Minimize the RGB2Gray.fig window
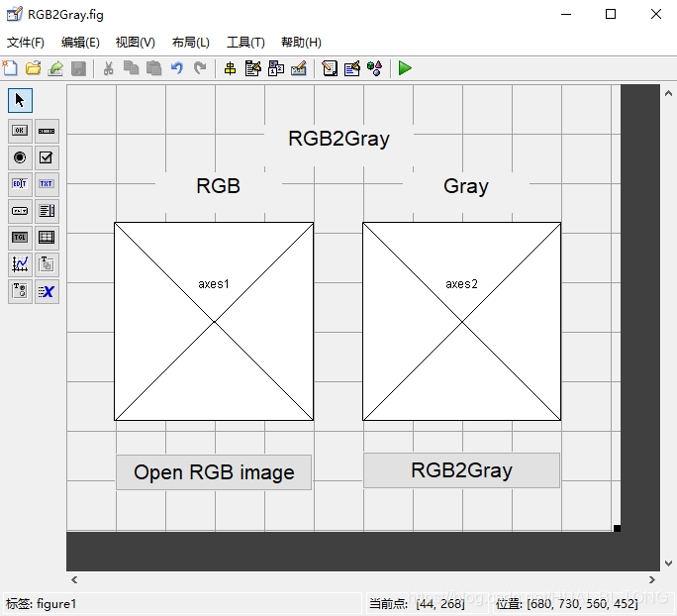The image size is (677, 616). (566, 14)
